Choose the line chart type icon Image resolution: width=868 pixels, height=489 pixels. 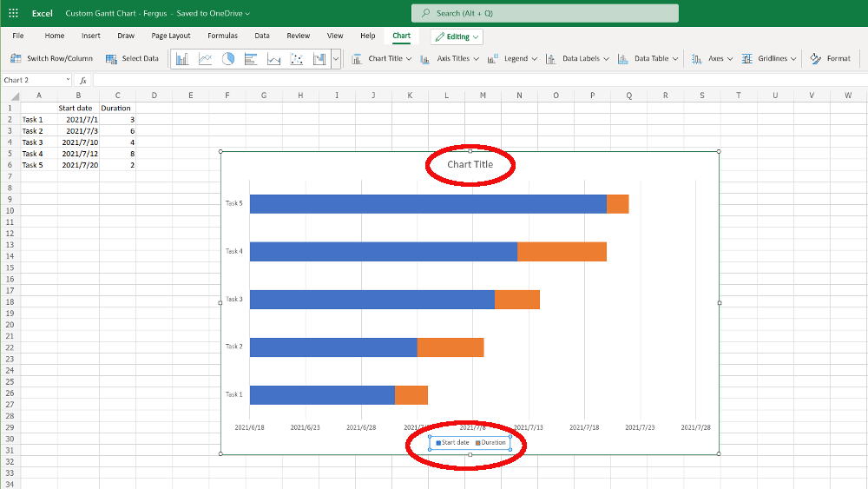pos(206,59)
